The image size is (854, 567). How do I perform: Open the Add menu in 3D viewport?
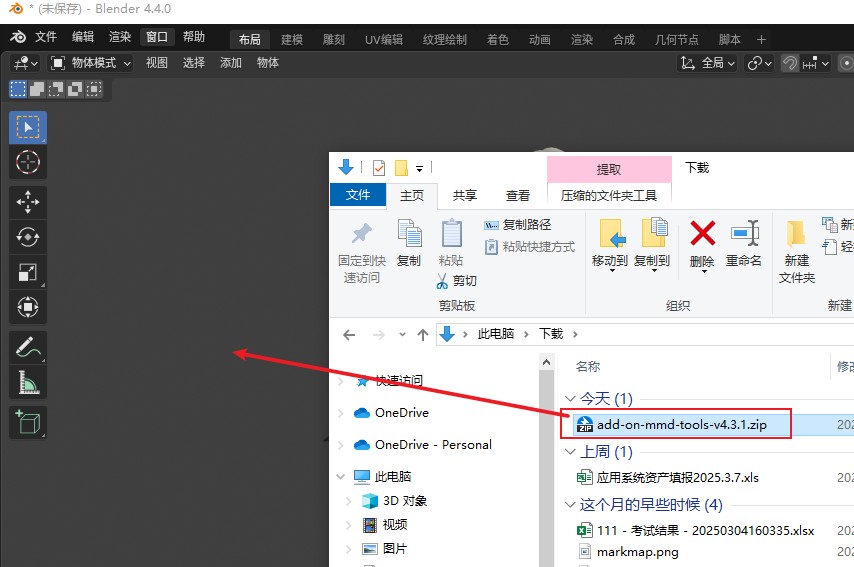[x=231, y=63]
